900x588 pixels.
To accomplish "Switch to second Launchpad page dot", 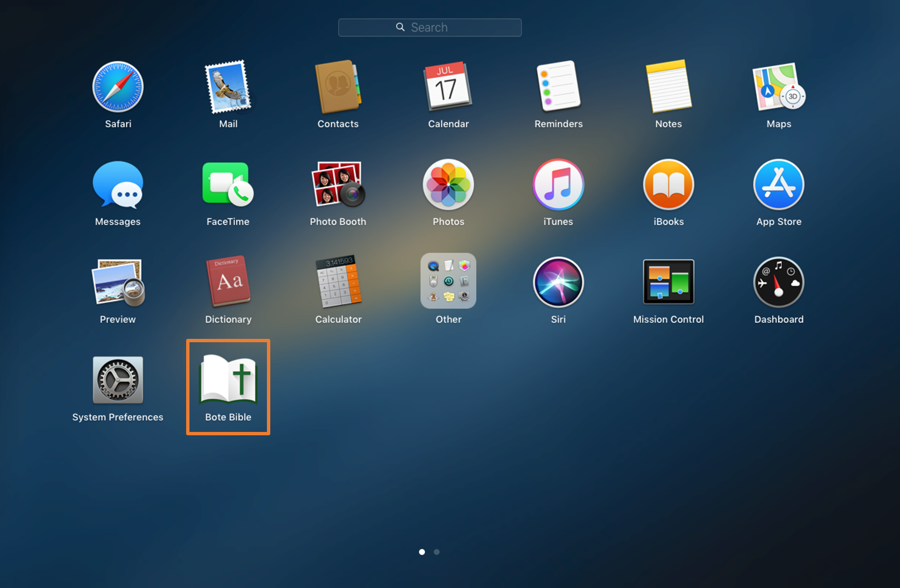I will 437,552.
